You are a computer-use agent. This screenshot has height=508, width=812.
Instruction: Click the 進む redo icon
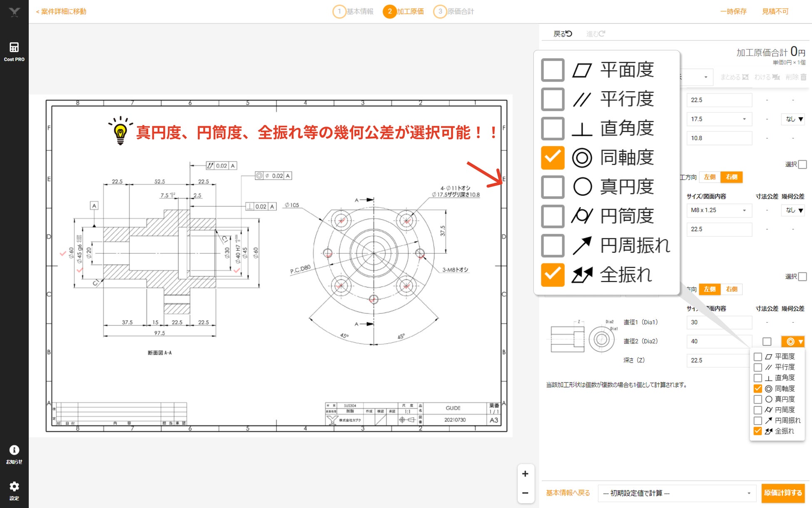[x=602, y=34]
